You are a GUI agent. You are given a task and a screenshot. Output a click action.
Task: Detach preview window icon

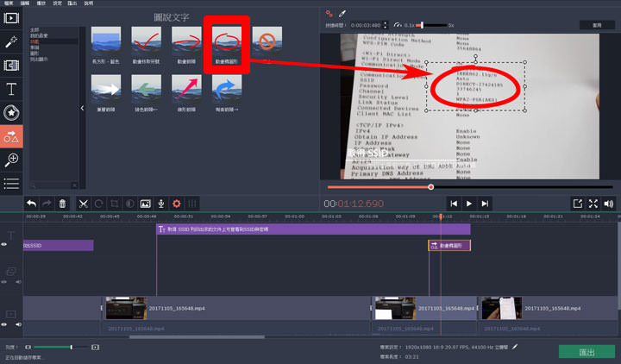click(x=578, y=204)
